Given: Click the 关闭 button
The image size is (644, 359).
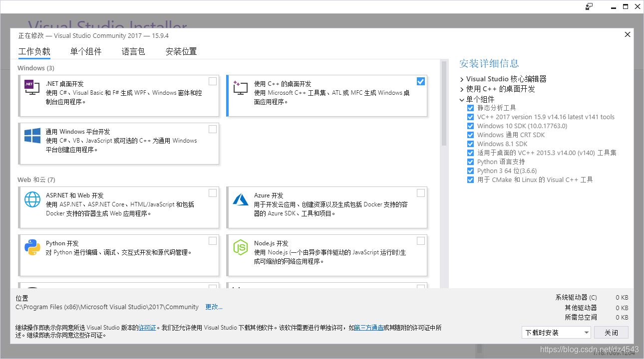Looking at the screenshot, I should (x=612, y=333).
